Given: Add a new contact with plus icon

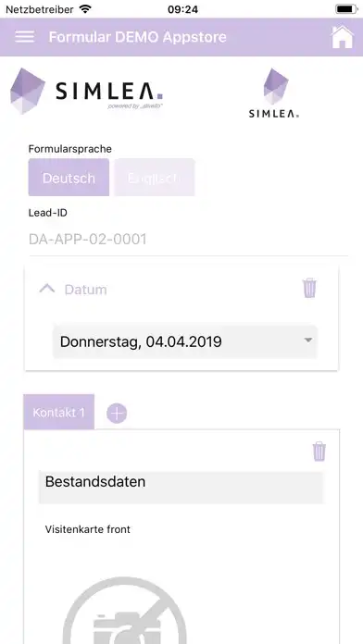Looking at the screenshot, I should pyautogui.click(x=117, y=414).
